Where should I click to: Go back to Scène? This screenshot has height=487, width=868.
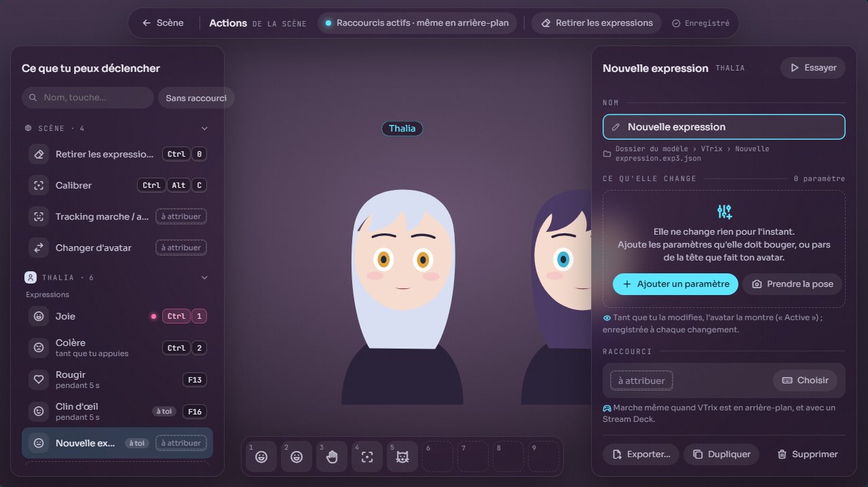[x=163, y=23]
